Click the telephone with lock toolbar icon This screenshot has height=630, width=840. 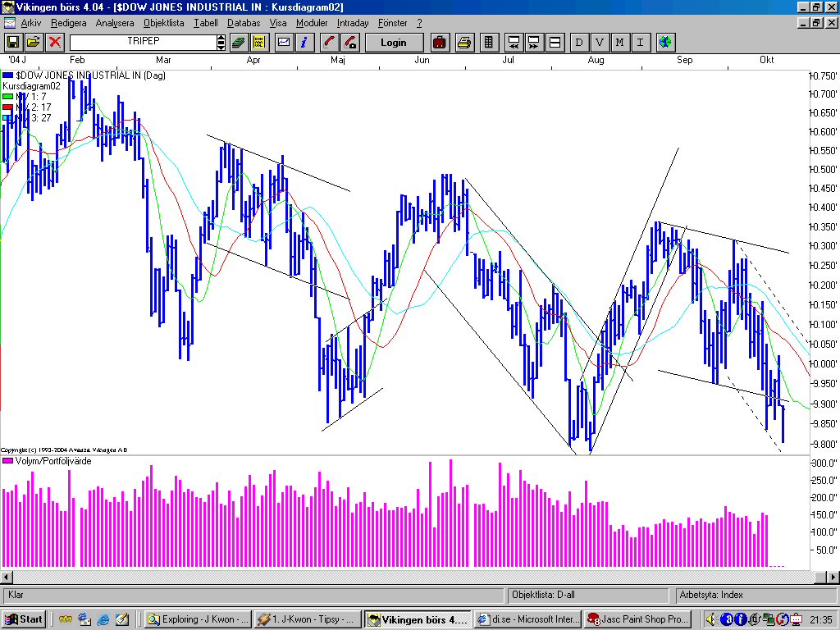[x=349, y=43]
